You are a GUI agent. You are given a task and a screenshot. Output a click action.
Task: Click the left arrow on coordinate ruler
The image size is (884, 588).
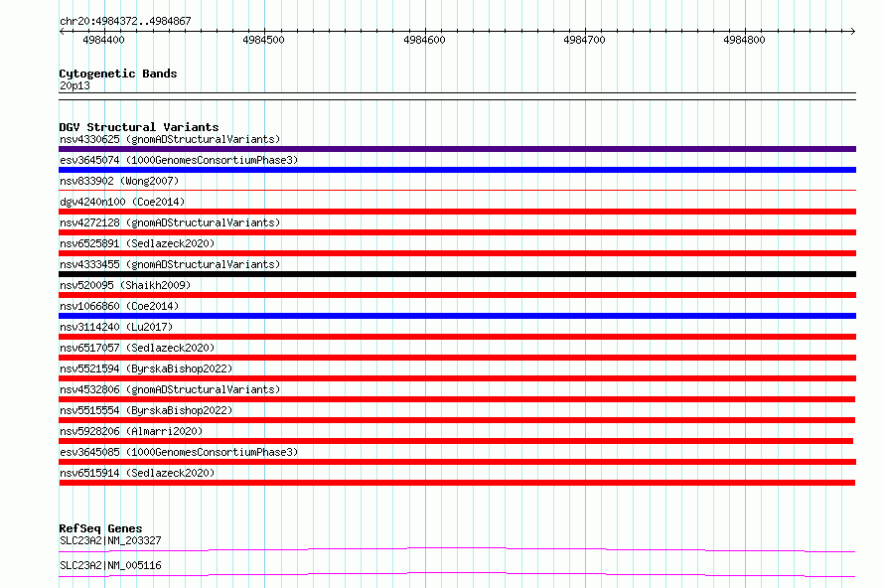pyautogui.click(x=62, y=32)
